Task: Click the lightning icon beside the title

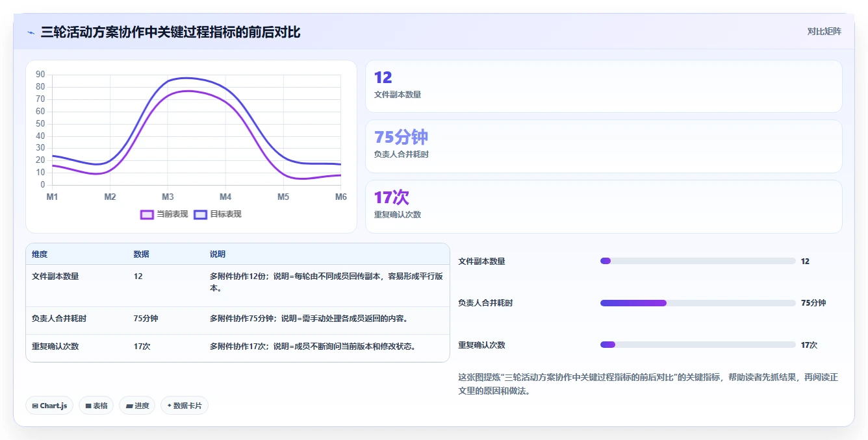Action: coord(31,32)
